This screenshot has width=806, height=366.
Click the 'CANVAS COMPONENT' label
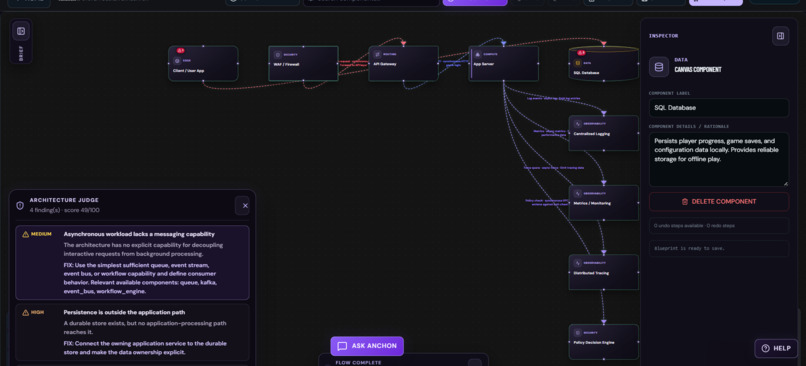[x=698, y=70]
